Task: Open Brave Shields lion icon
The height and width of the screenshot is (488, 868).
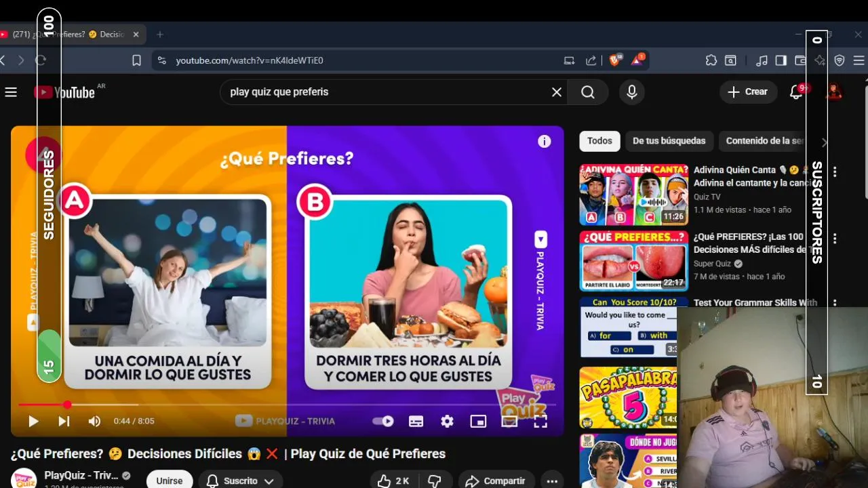Action: tap(615, 60)
